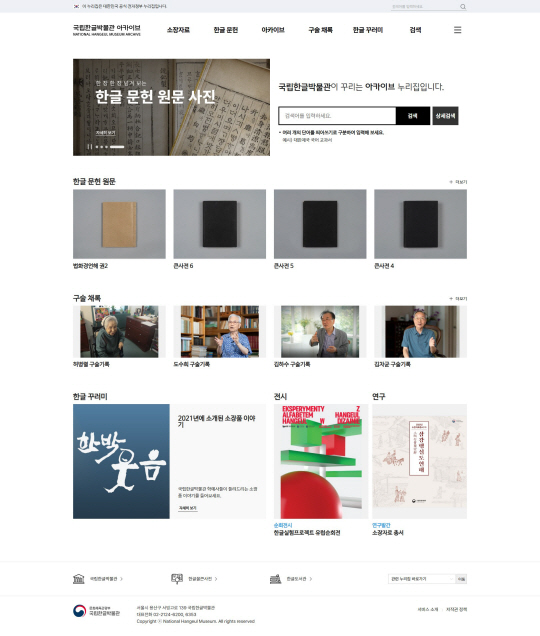Image resolution: width=540 pixels, height=636 pixels.
Task: Pause the banner slideshow
Action: point(90,147)
